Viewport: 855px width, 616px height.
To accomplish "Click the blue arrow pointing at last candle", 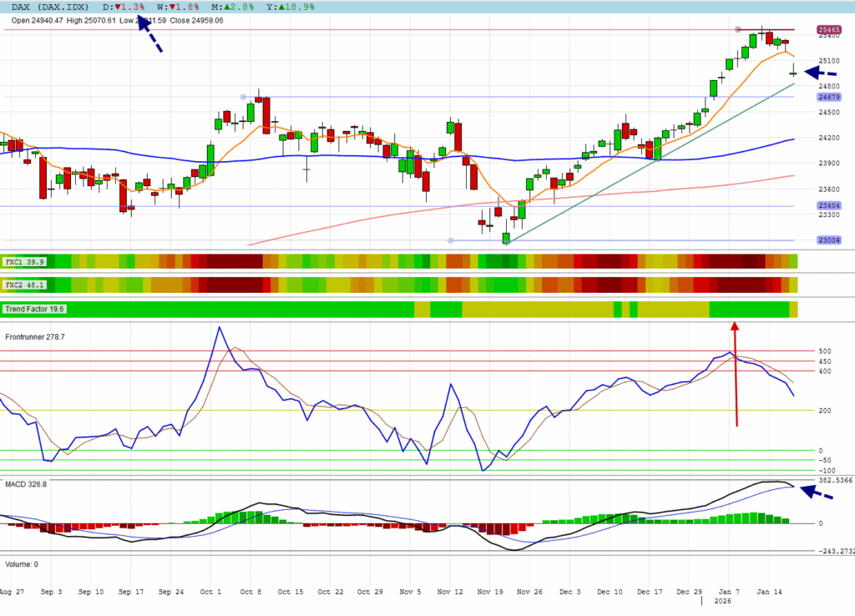I will (821, 73).
